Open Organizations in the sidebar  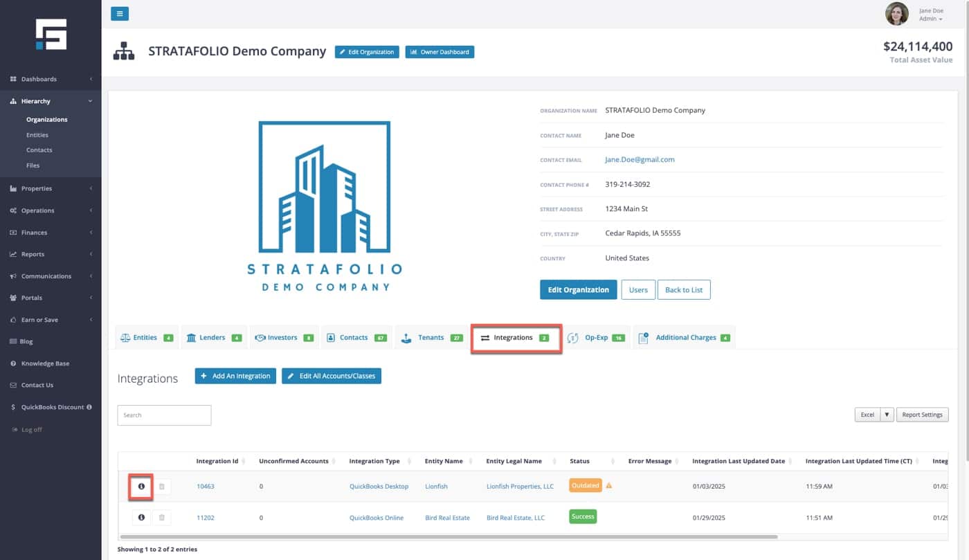47,120
